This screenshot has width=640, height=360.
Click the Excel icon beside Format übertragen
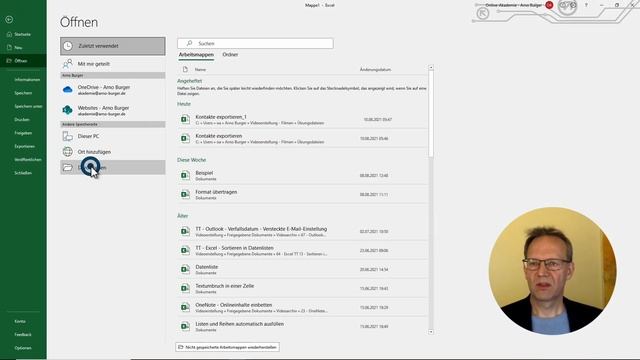click(185, 195)
